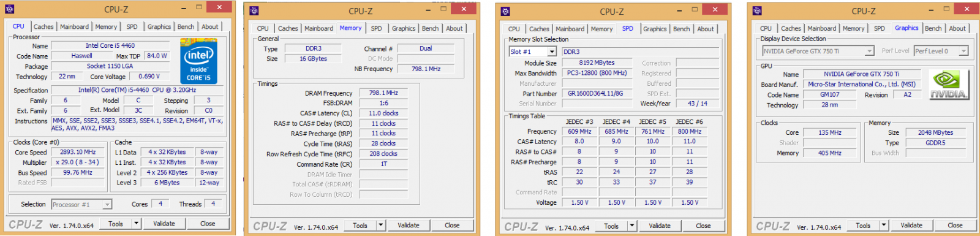Click JEDEC #6 frequency 800 MHz cell
The width and height of the screenshot is (980, 236).
[x=689, y=131]
